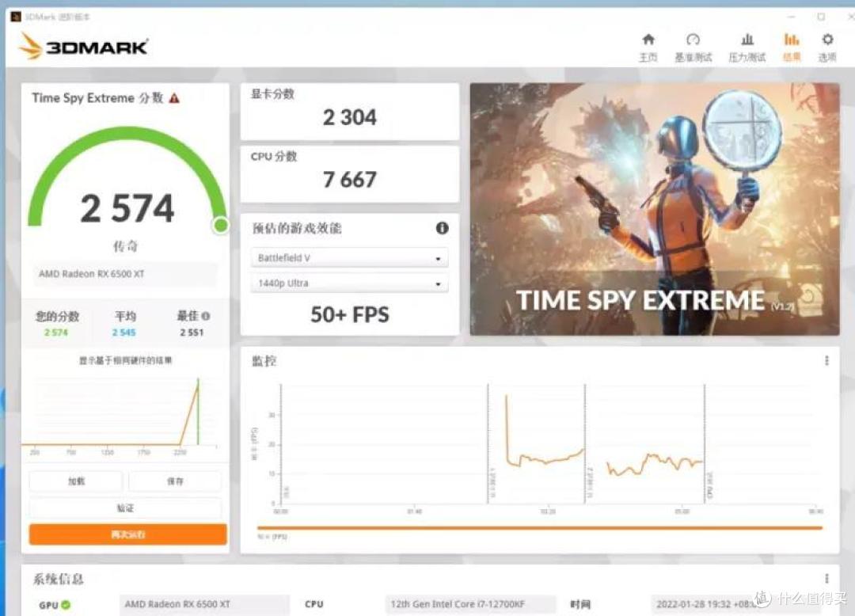The width and height of the screenshot is (855, 616).
Task: Click the save result button
Action: pos(175,481)
